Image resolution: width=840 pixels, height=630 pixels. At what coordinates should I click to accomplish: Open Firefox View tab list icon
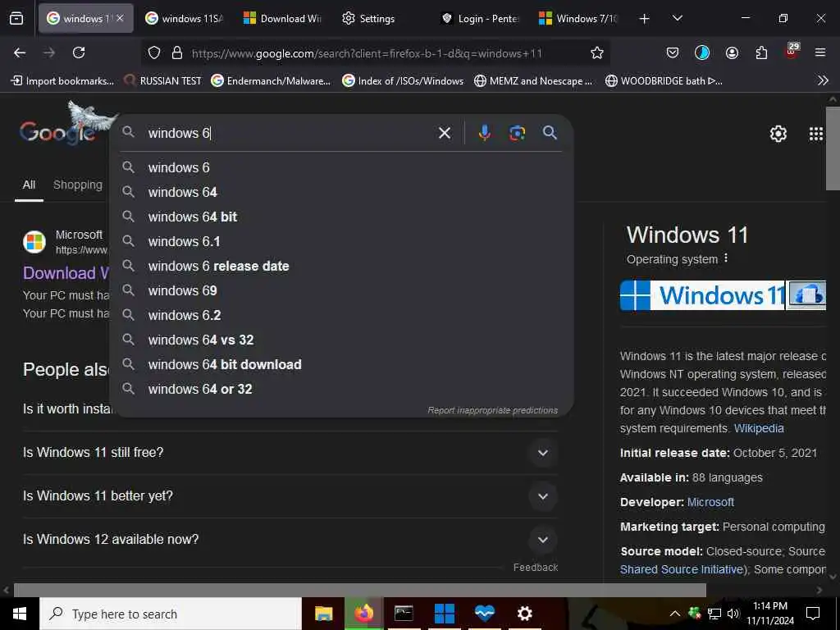[x=16, y=18]
